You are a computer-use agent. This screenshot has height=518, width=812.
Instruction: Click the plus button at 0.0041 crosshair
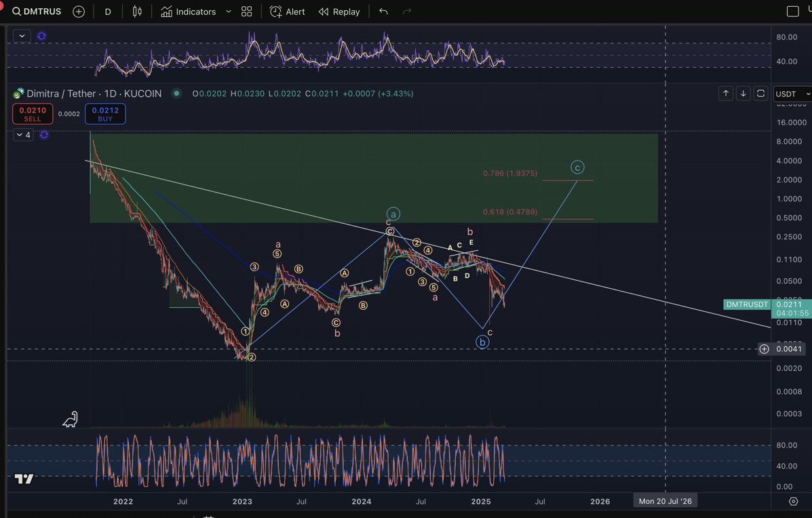click(x=765, y=349)
